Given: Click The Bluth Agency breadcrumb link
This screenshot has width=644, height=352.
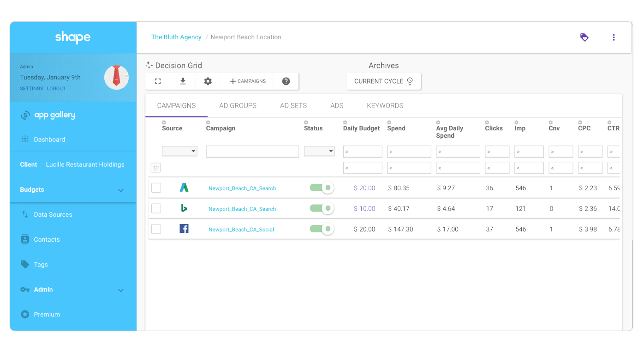Looking at the screenshot, I should point(176,37).
